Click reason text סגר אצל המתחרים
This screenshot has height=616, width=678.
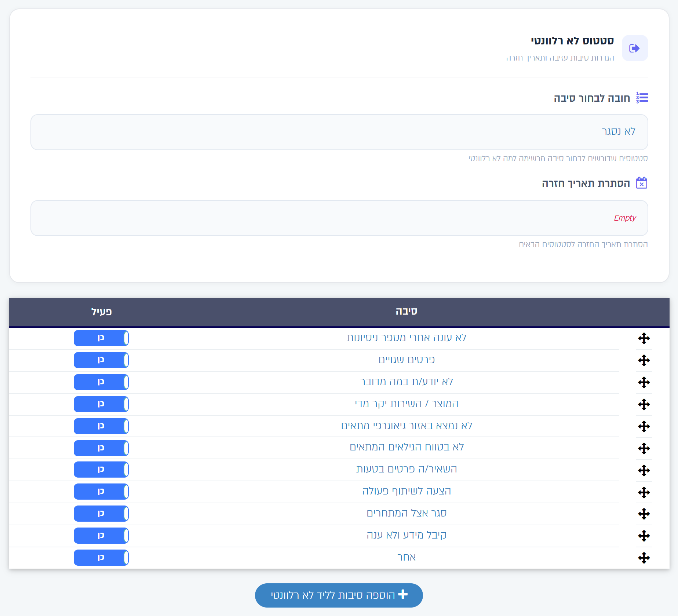(407, 513)
